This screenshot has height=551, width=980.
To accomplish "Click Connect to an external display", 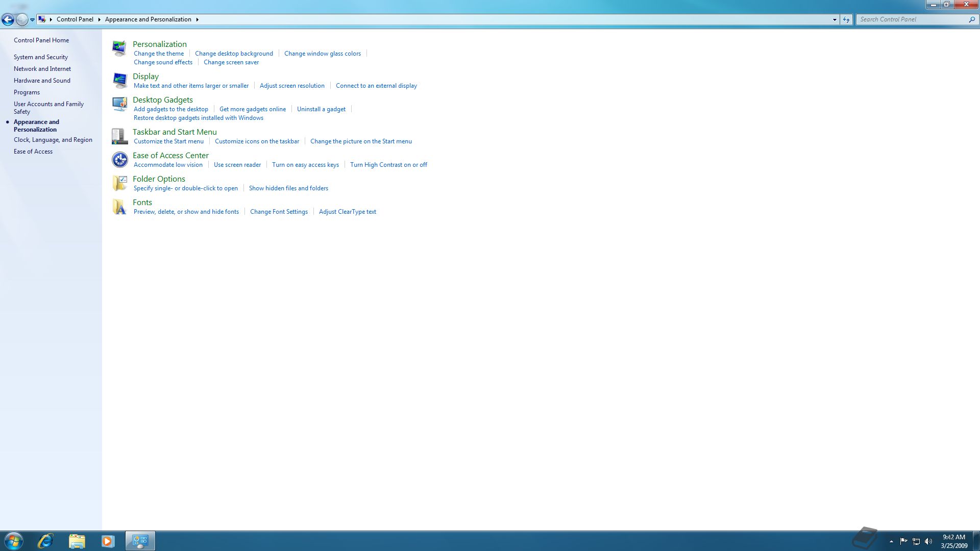I will coord(376,86).
